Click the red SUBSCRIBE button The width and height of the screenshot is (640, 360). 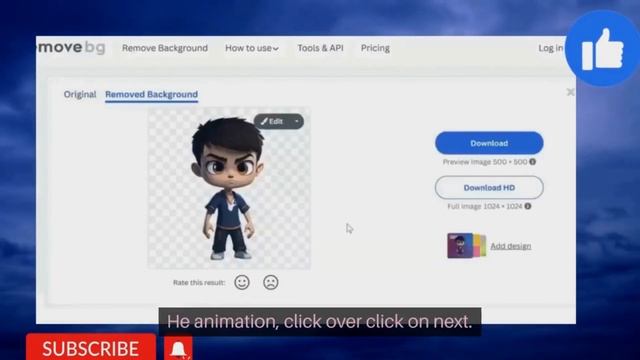tap(91, 347)
